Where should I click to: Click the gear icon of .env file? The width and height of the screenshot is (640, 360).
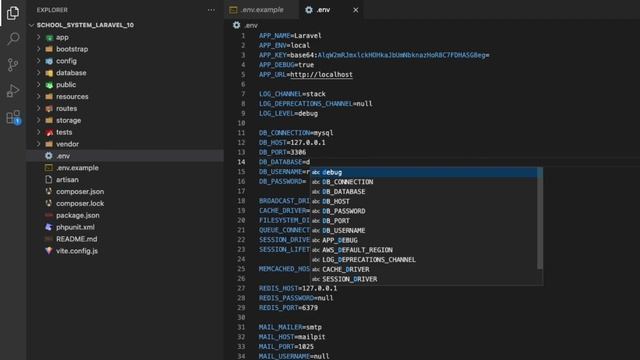49,156
